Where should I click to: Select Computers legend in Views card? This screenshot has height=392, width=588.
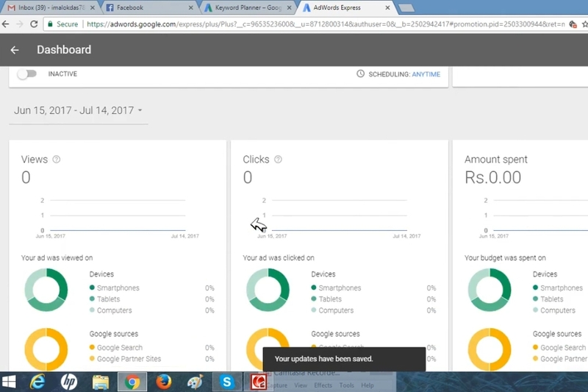click(111, 310)
